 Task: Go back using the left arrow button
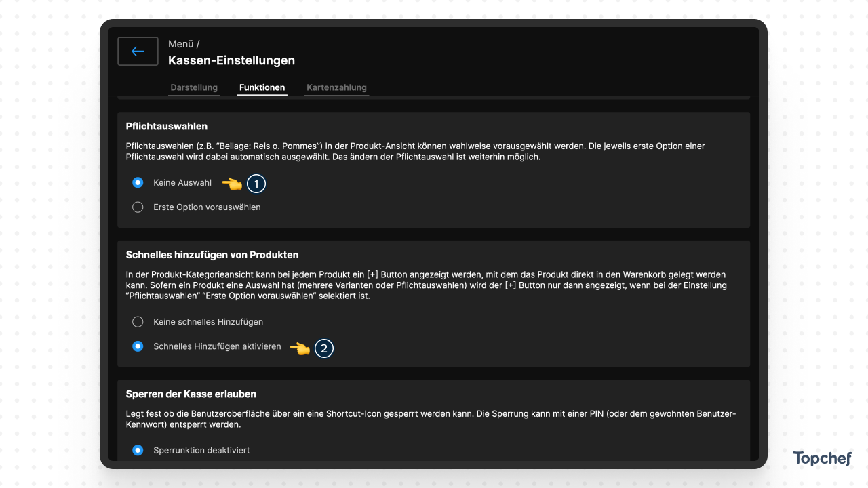138,52
